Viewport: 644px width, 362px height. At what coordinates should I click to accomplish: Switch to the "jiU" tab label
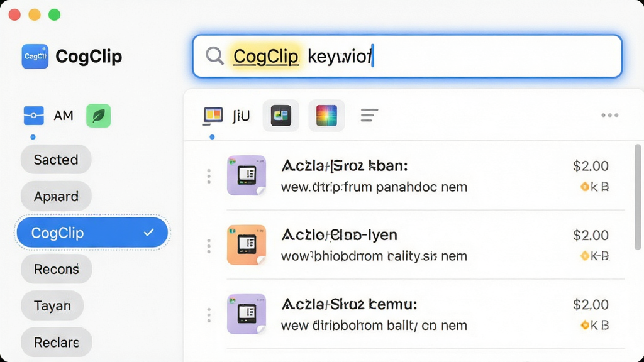pyautogui.click(x=241, y=116)
